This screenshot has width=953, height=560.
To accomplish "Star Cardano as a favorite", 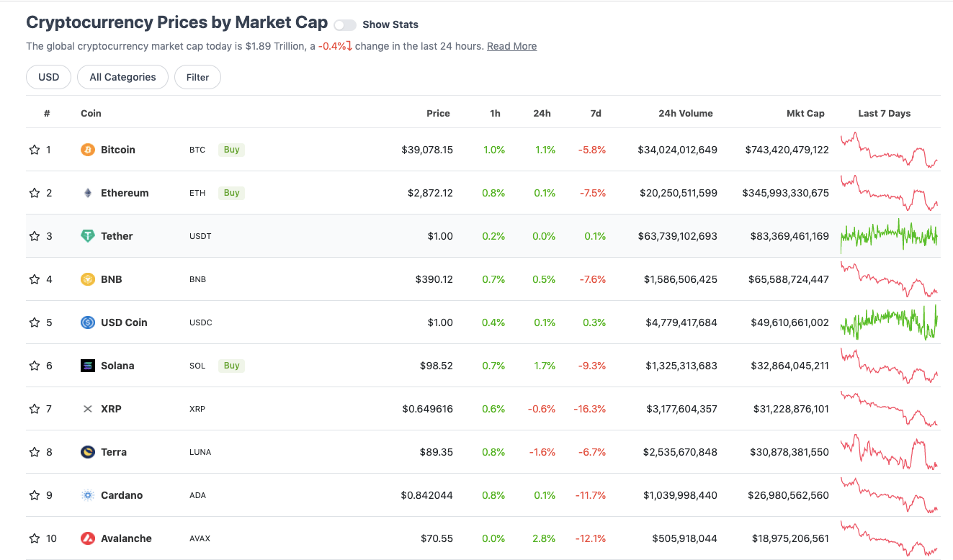I will pyautogui.click(x=34, y=495).
